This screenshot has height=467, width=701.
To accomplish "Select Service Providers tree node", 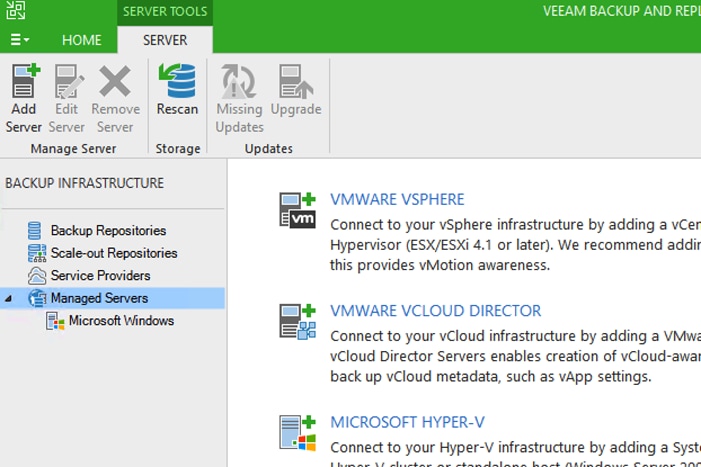I will (x=100, y=275).
